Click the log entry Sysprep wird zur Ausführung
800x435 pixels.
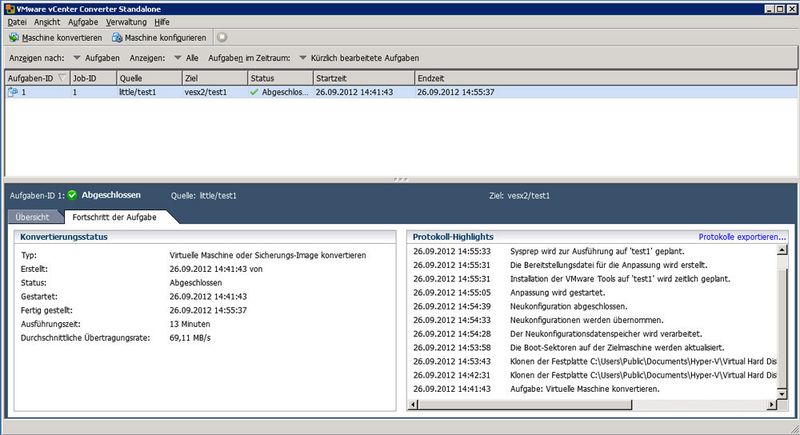point(597,251)
